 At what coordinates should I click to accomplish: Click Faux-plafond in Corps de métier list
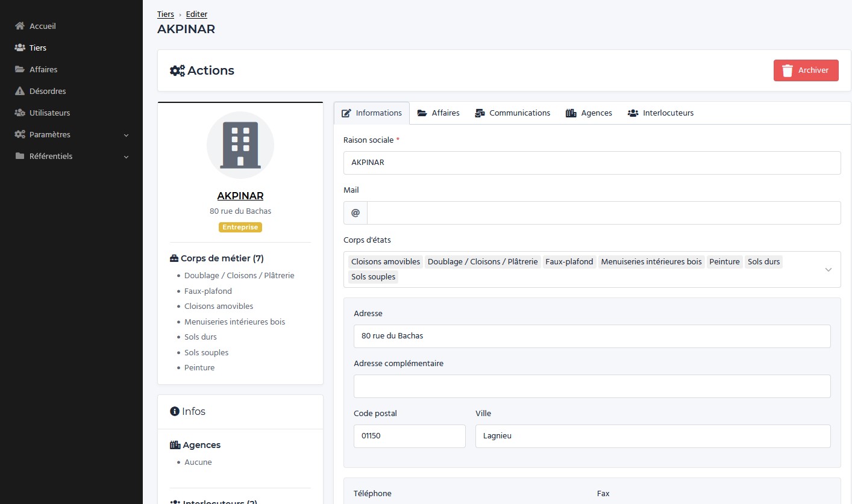coord(208,291)
